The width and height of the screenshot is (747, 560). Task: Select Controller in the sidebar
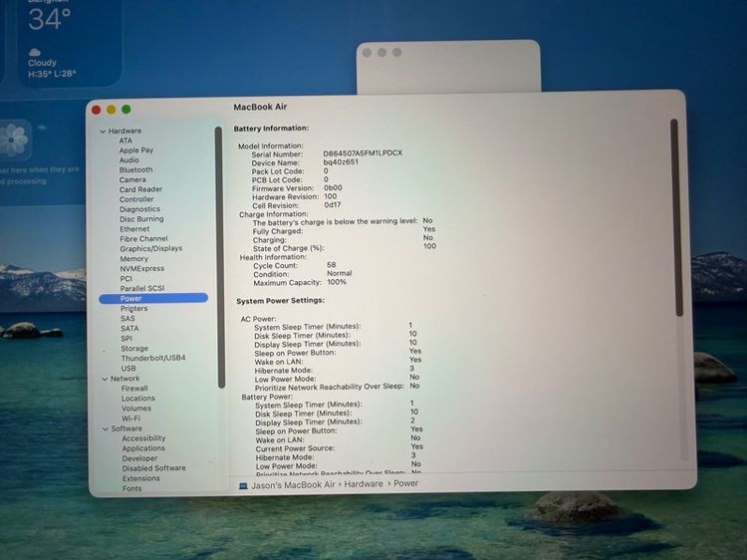[136, 199]
